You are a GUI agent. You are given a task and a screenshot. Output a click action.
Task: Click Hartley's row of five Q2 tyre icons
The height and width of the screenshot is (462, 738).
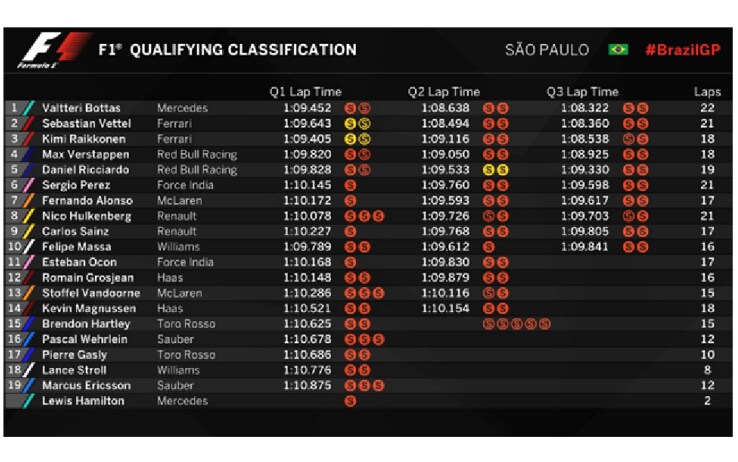tap(517, 324)
